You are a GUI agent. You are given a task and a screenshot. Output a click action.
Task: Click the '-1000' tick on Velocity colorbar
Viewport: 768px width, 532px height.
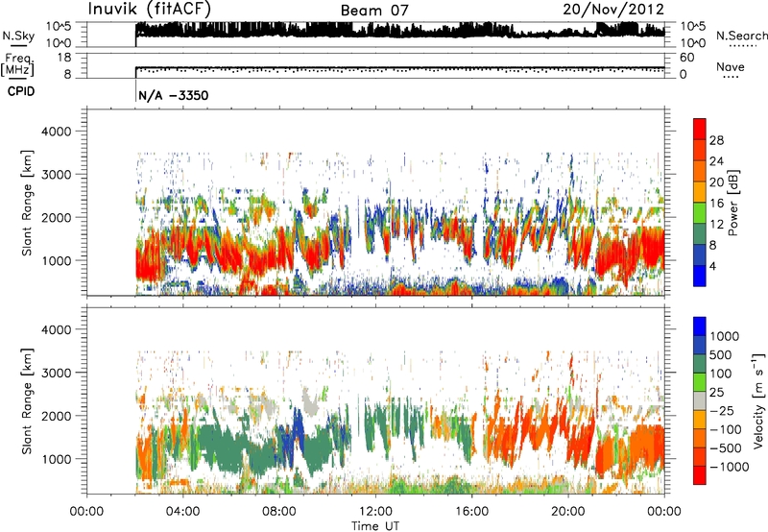(729, 467)
